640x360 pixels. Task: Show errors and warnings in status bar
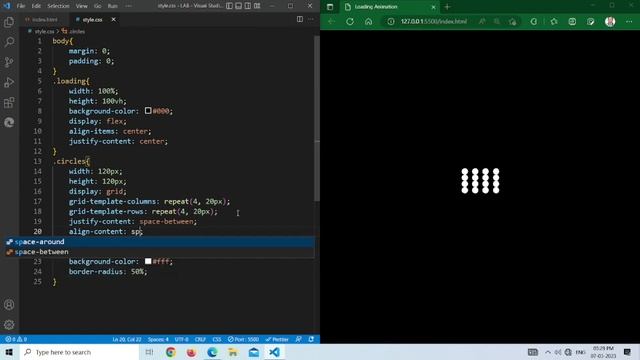(16, 339)
